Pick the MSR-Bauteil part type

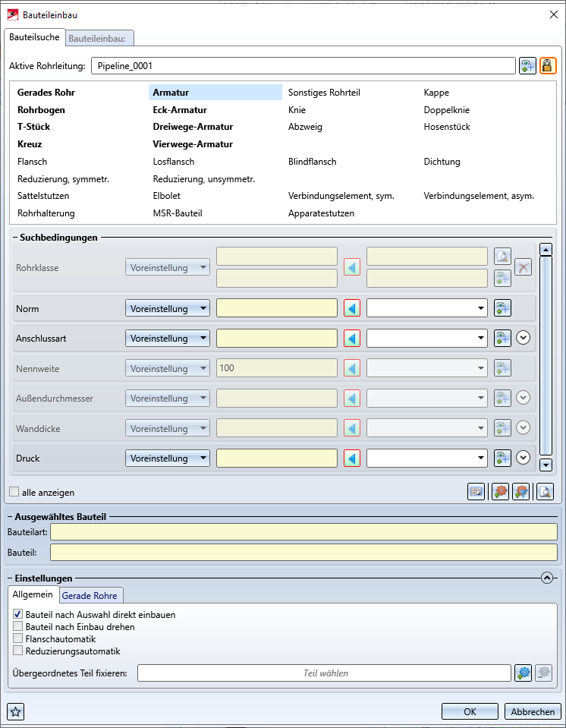pyautogui.click(x=178, y=213)
